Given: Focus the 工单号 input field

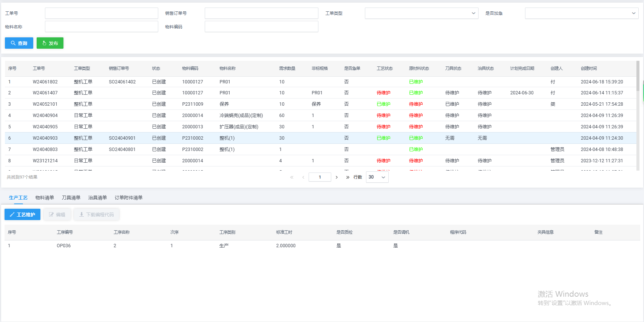Looking at the screenshot, I should [101, 13].
